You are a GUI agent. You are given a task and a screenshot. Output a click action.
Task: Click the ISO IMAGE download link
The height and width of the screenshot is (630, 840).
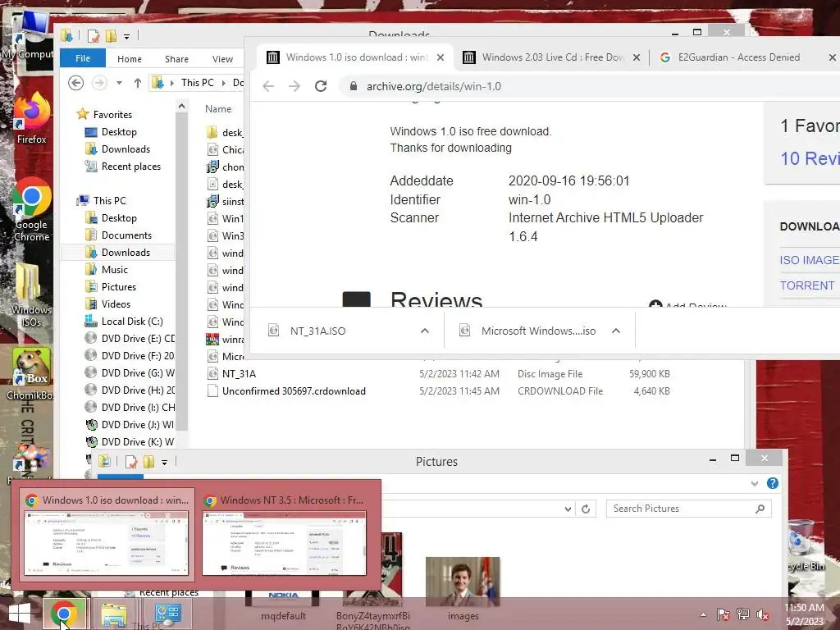[809, 260]
